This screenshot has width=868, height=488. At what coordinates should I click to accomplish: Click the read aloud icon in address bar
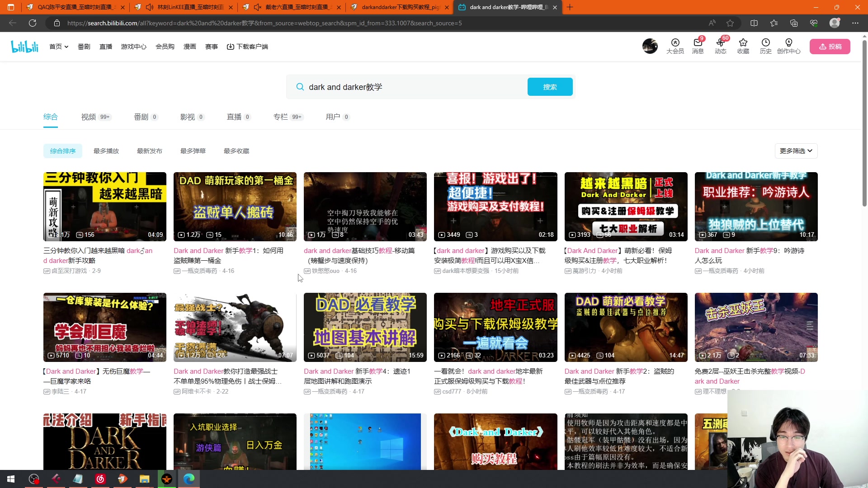[712, 23]
